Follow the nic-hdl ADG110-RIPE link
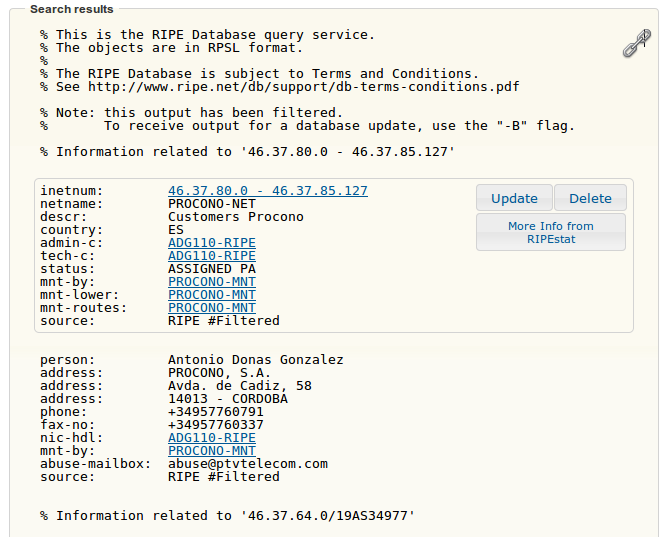 (x=212, y=438)
